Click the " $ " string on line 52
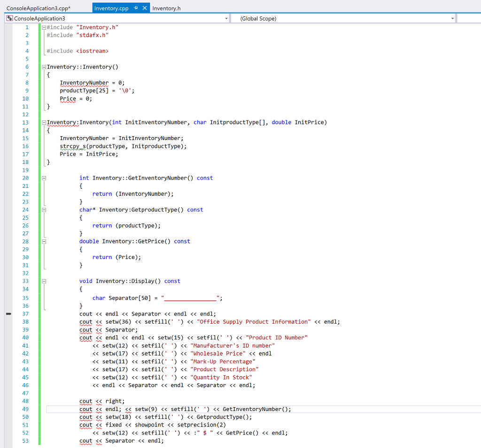 pos(205,433)
